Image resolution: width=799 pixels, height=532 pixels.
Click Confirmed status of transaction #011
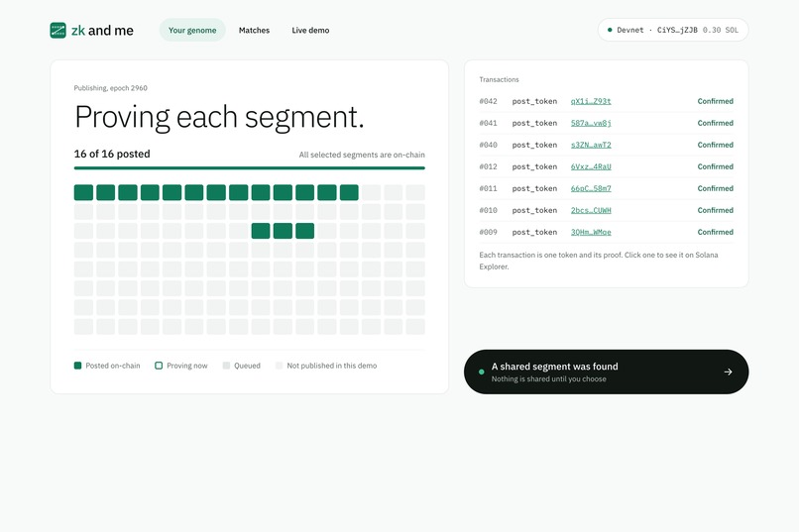tap(715, 188)
